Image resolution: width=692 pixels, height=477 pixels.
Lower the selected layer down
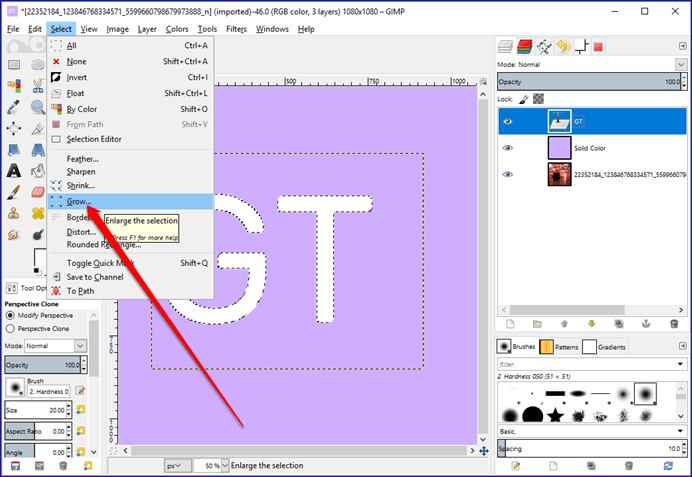pyautogui.click(x=591, y=324)
